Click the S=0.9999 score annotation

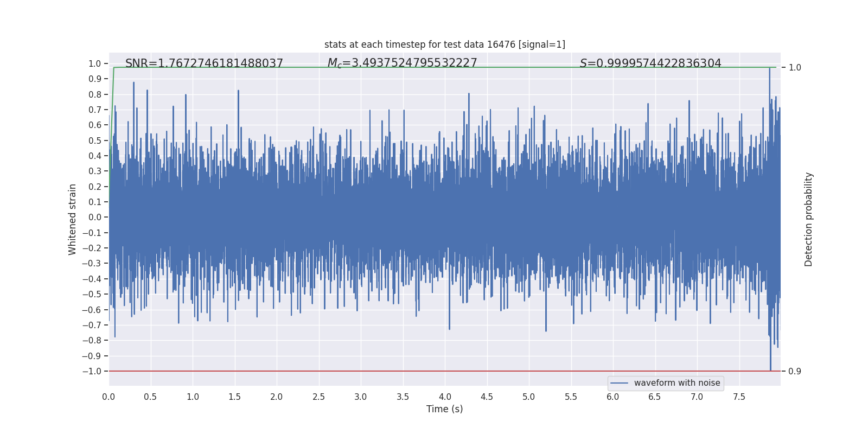click(x=650, y=63)
